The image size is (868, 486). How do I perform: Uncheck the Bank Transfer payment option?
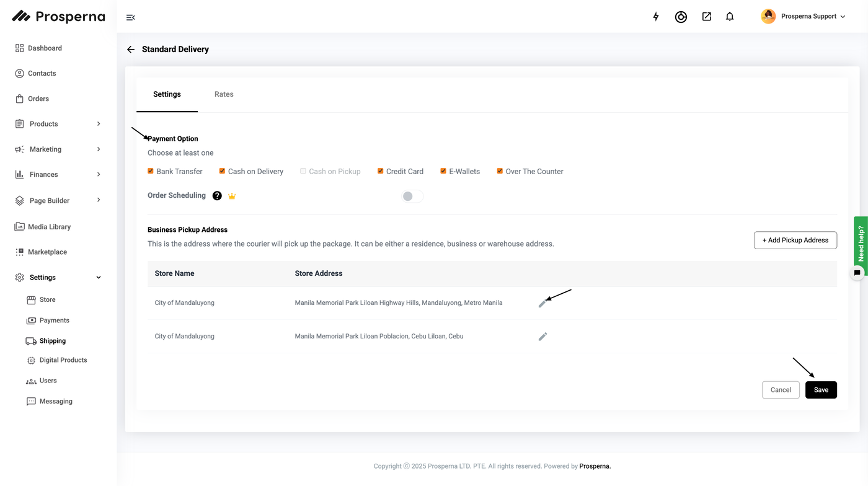coord(151,171)
